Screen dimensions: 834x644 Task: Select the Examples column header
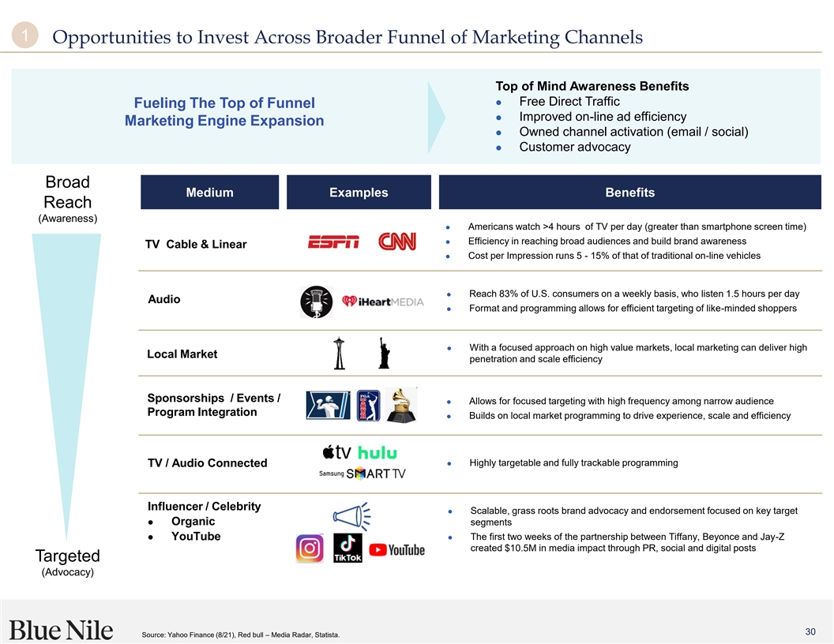click(359, 193)
